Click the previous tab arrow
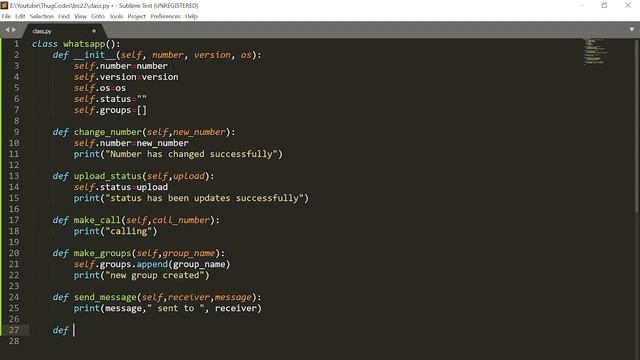The height and width of the screenshot is (360, 640). (7, 30)
